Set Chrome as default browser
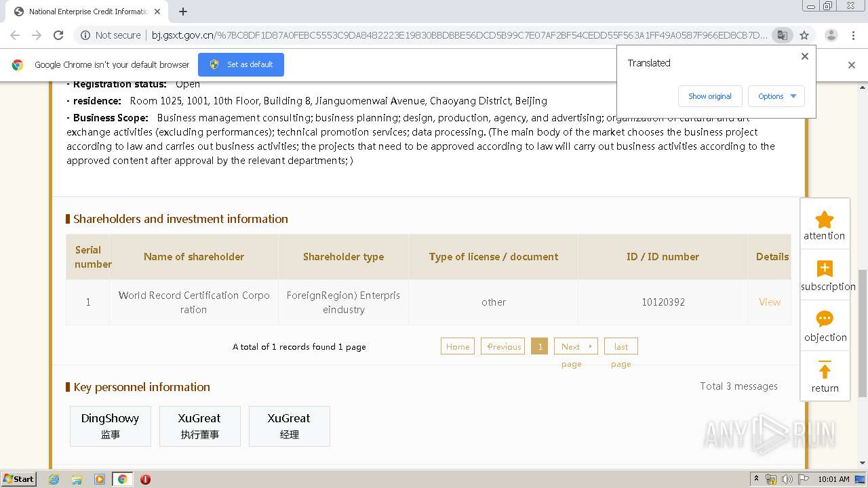The width and height of the screenshot is (868, 488). coord(241,64)
